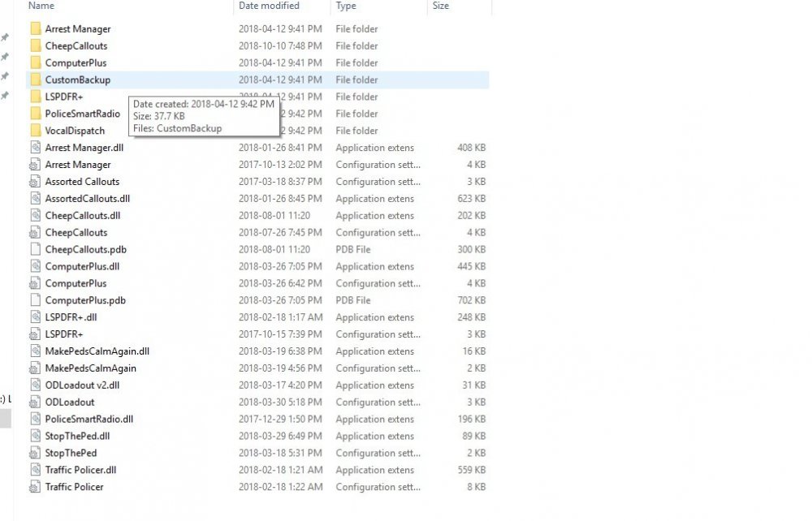The width and height of the screenshot is (812, 521).
Task: Click the 8 KB size of Traffic Policer config
Action: click(x=477, y=487)
